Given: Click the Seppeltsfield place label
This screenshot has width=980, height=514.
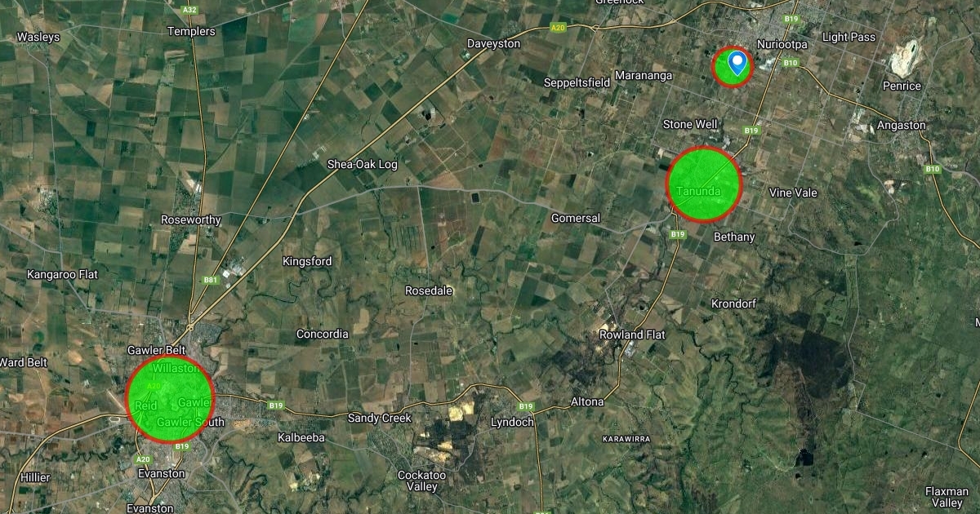Looking at the screenshot, I should pos(578,82).
